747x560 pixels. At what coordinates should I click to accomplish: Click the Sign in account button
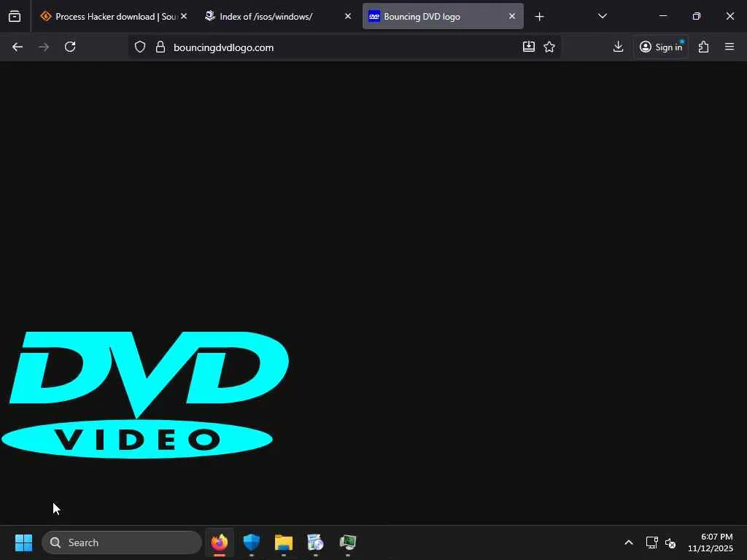coord(661,47)
